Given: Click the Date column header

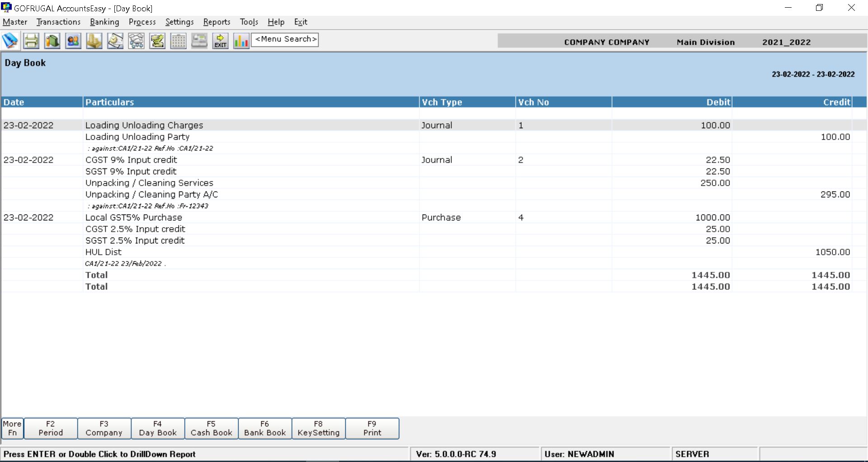Looking at the screenshot, I should [x=42, y=102].
